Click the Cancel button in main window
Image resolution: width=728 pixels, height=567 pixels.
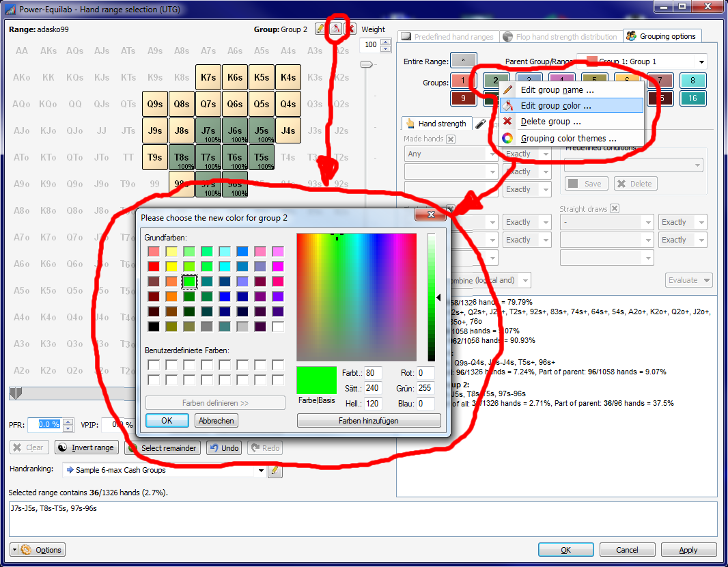pos(627,550)
